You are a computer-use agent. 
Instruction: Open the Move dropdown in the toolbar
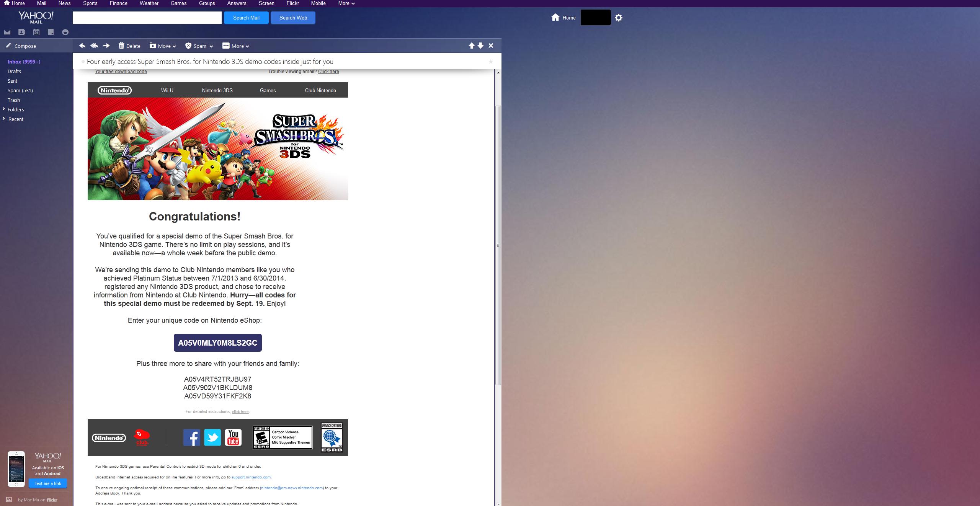click(x=163, y=46)
